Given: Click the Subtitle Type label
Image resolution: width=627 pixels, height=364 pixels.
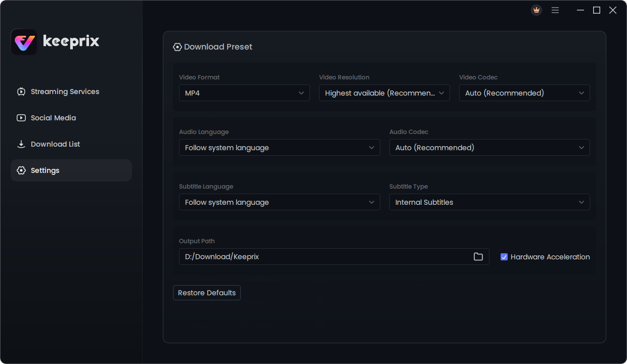Looking at the screenshot, I should point(409,187).
